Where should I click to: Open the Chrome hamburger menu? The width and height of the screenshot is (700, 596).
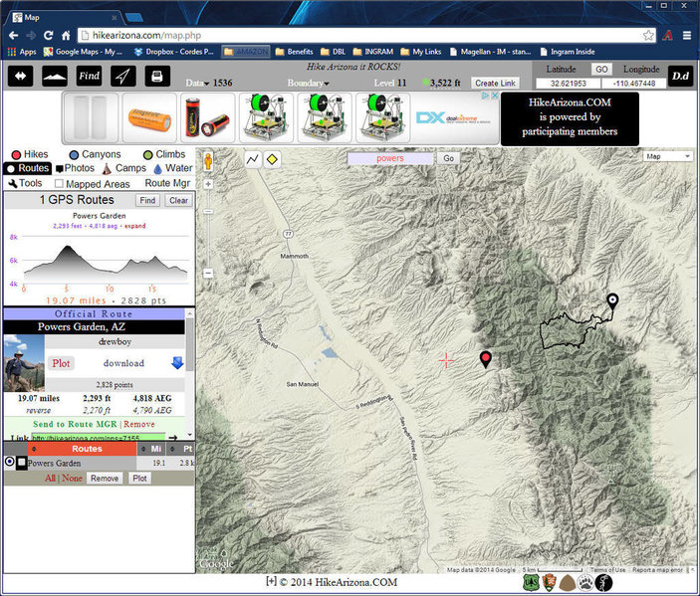point(687,35)
